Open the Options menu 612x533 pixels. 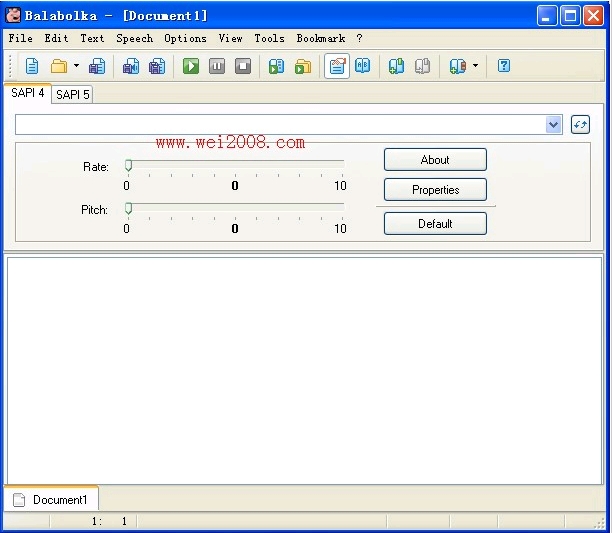[185, 38]
